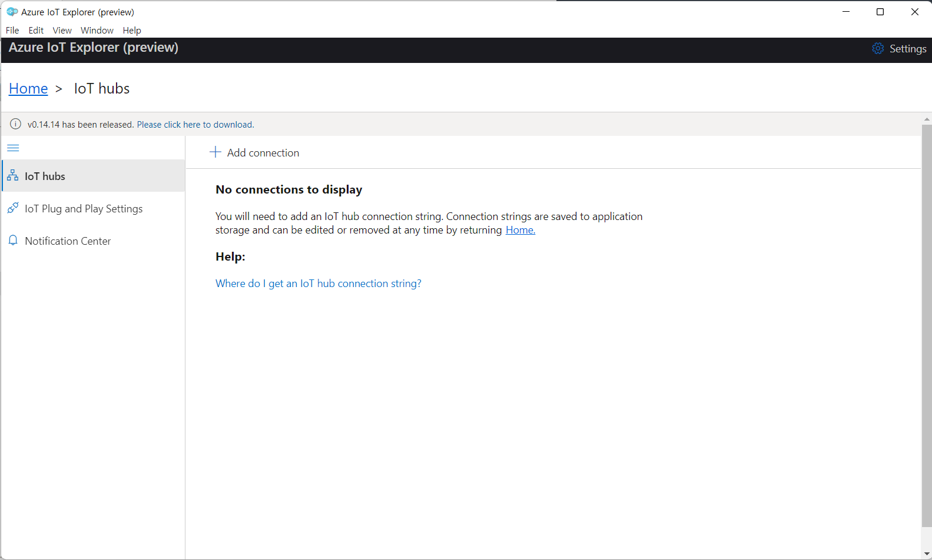Follow the Home link in the description

pos(520,230)
